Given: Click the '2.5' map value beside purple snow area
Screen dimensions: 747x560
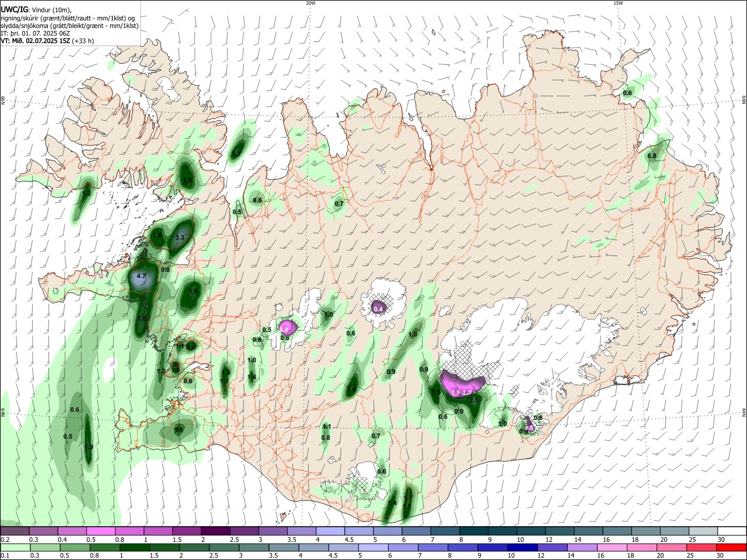Looking at the screenshot, I should 474,400.
